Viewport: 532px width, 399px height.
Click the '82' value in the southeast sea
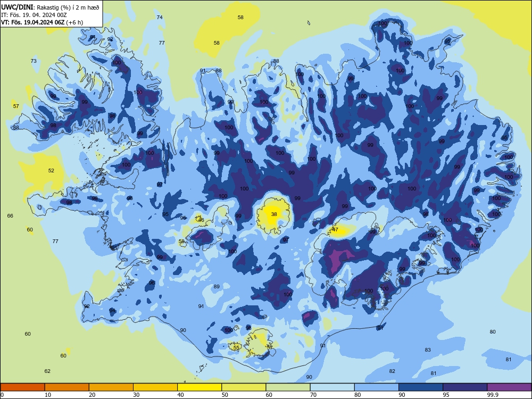[392, 371]
